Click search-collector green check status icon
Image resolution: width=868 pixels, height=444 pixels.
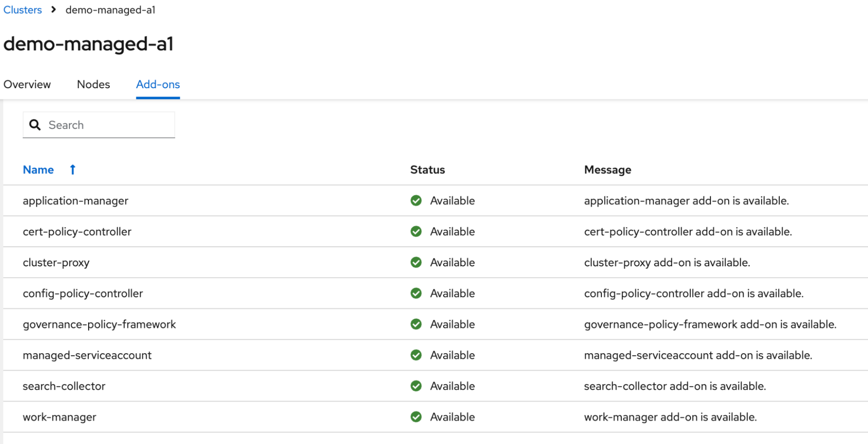pos(416,386)
